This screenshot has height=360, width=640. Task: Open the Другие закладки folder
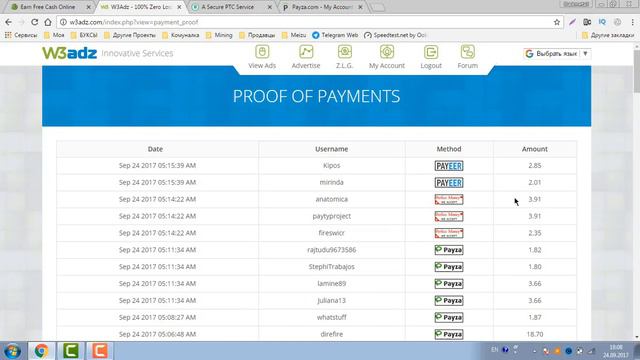pos(608,35)
